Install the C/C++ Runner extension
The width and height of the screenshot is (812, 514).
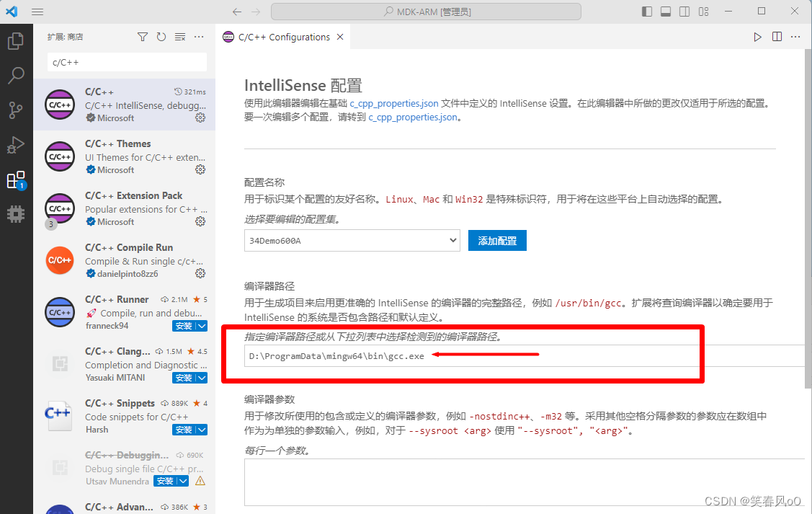pos(184,326)
